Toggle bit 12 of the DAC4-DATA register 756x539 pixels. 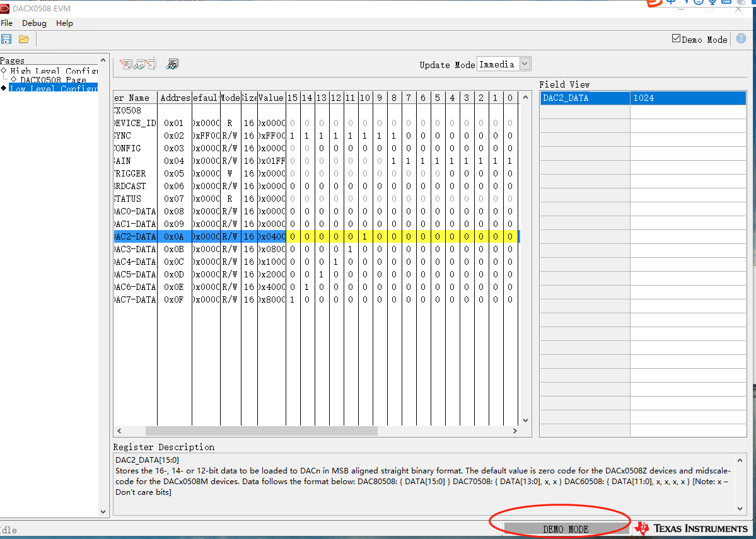(335, 262)
